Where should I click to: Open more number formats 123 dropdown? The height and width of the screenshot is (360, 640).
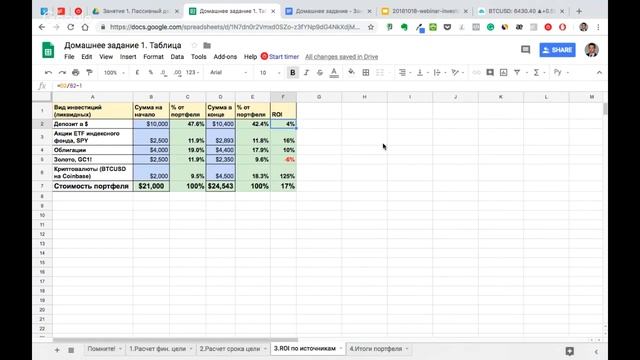[x=192, y=73]
